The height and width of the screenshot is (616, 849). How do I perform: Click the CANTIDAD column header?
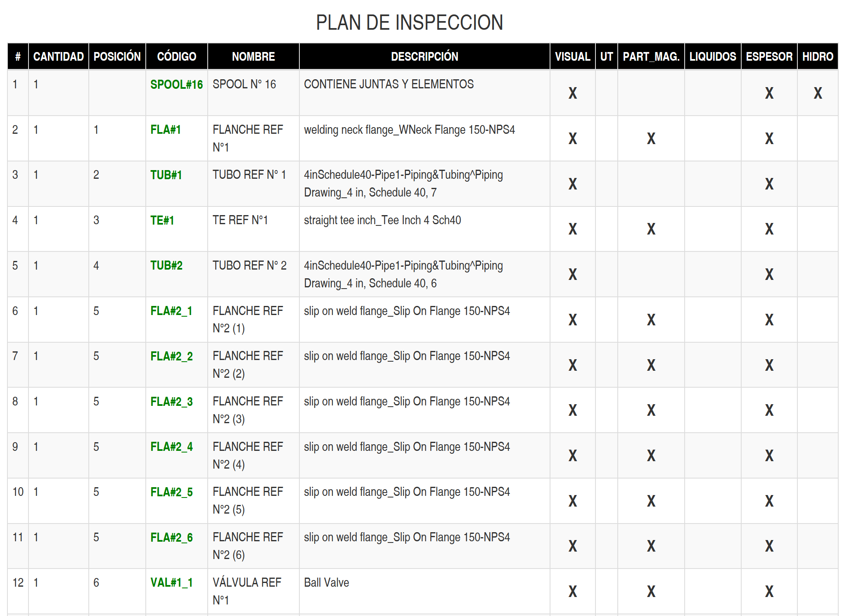(x=58, y=57)
